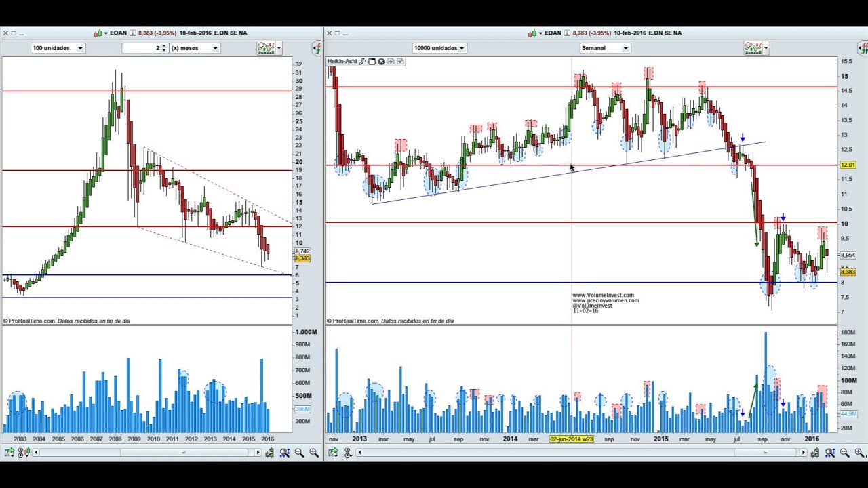Zoom out the right chart

click(845, 453)
